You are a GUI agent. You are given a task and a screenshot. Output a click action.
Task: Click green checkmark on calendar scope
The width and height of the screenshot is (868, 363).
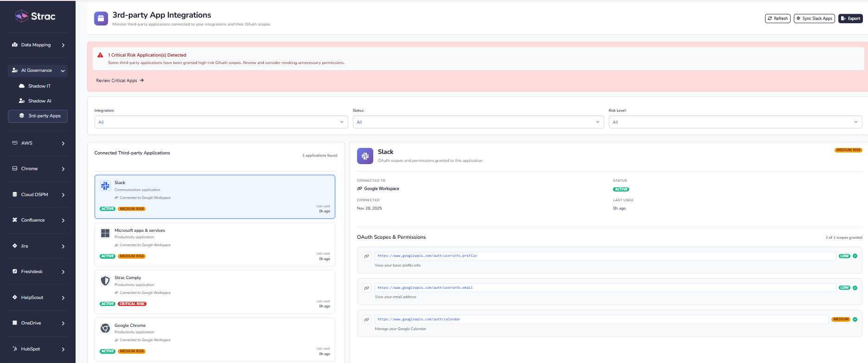[855, 319]
